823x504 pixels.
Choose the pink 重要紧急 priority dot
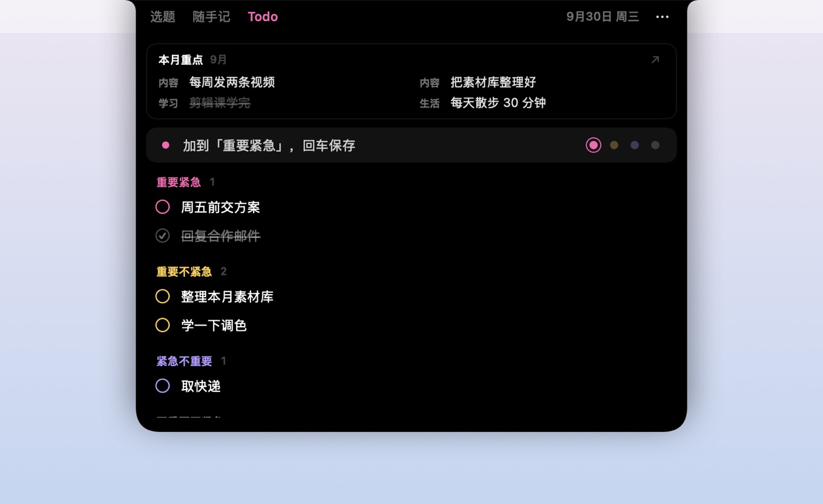(593, 145)
